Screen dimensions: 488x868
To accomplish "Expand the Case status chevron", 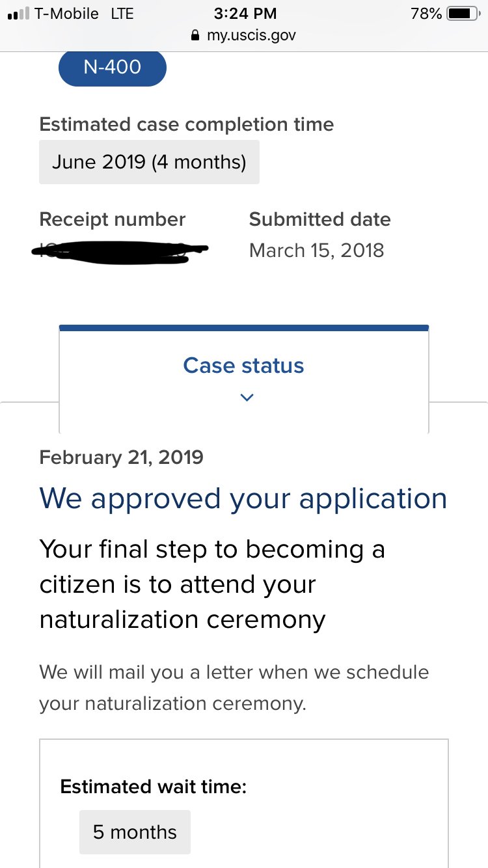I will [x=247, y=397].
